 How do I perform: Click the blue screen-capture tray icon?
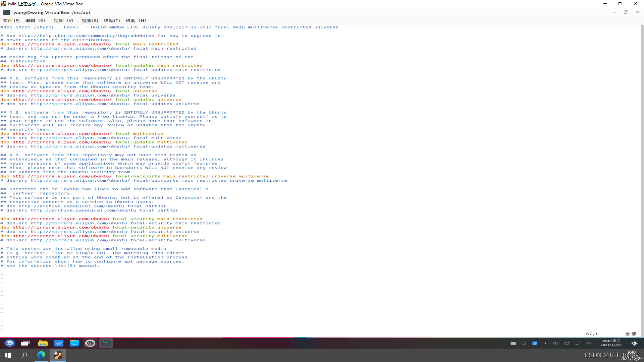pos(535,343)
